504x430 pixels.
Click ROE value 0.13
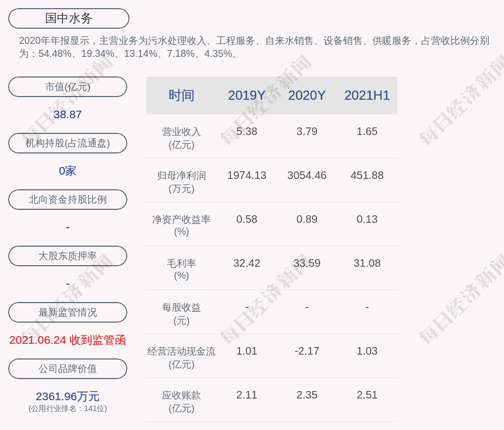click(x=367, y=220)
